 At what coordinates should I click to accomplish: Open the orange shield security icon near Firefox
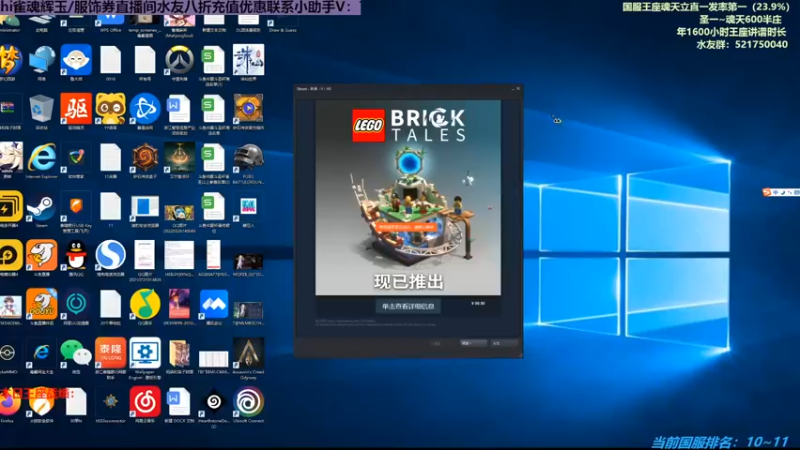(x=41, y=403)
